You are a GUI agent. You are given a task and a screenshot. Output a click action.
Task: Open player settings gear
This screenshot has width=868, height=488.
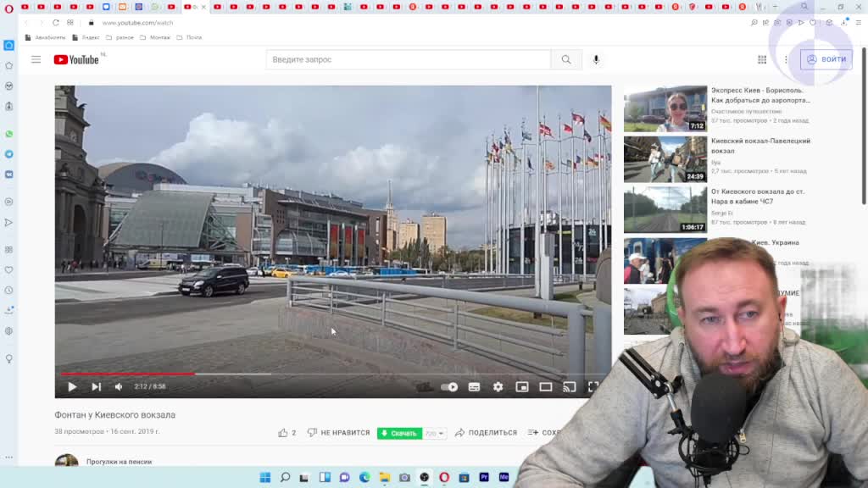point(498,386)
